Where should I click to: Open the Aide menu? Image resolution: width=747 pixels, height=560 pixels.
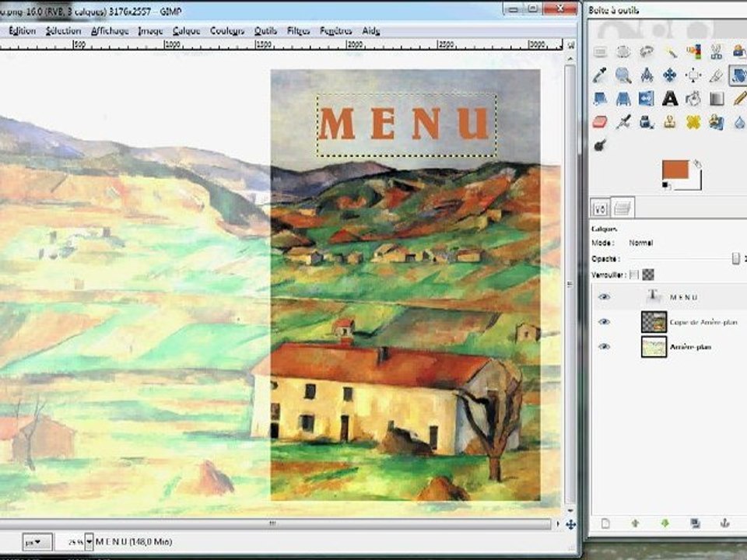coord(371,31)
